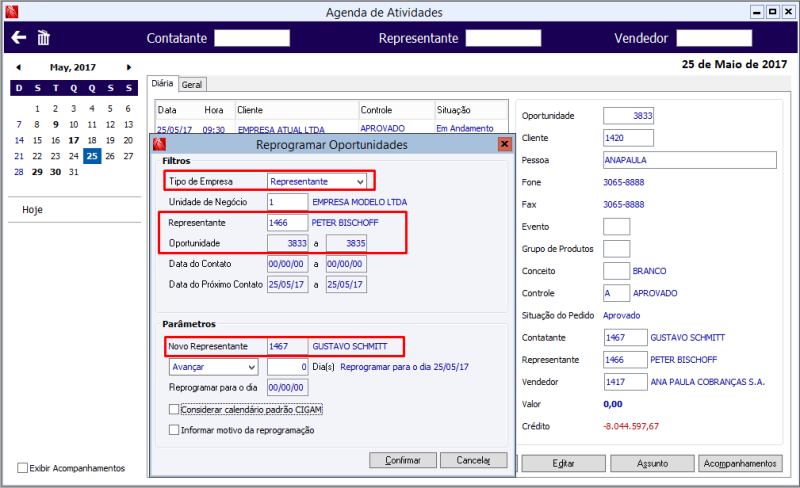Click the Conceito field
This screenshot has width=800, height=488.
coord(616,271)
